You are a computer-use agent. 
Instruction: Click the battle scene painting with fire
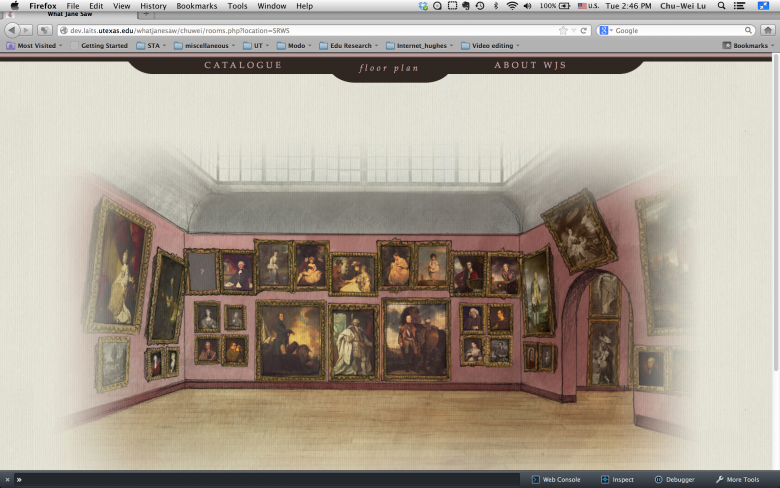pos(291,340)
